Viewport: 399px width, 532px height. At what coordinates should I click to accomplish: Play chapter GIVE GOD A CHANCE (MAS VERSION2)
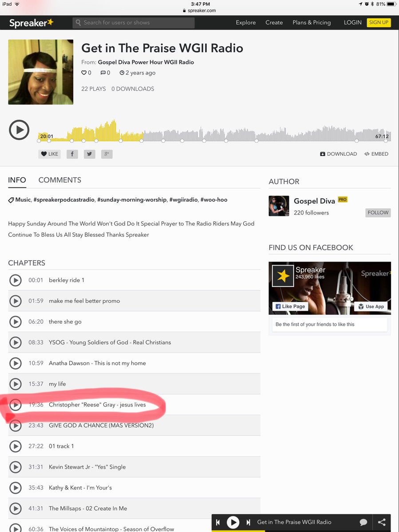tap(16, 426)
